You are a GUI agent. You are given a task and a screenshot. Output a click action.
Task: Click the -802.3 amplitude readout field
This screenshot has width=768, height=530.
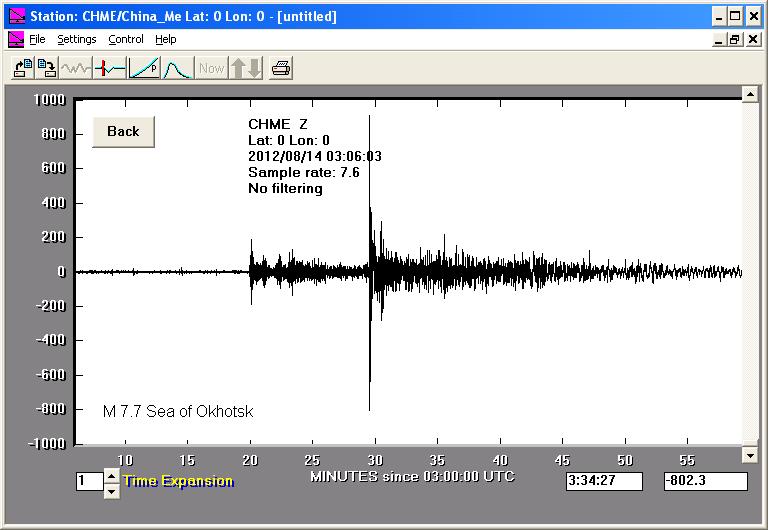(x=704, y=482)
